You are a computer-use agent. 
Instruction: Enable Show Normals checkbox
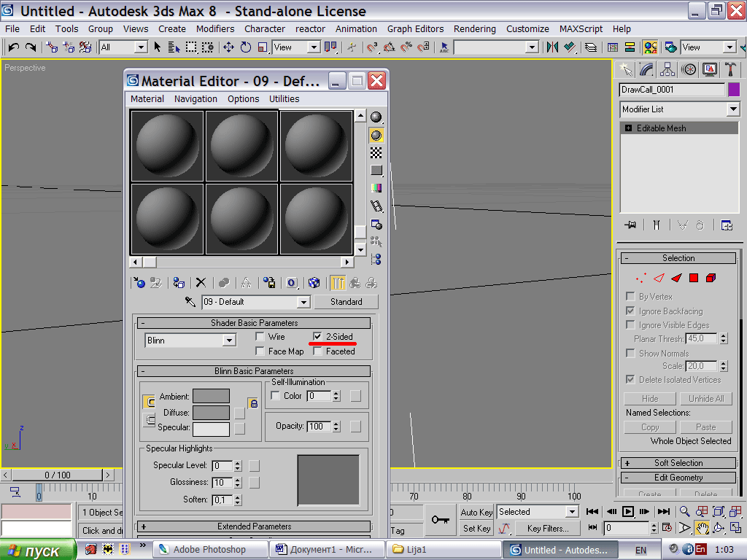tap(630, 353)
